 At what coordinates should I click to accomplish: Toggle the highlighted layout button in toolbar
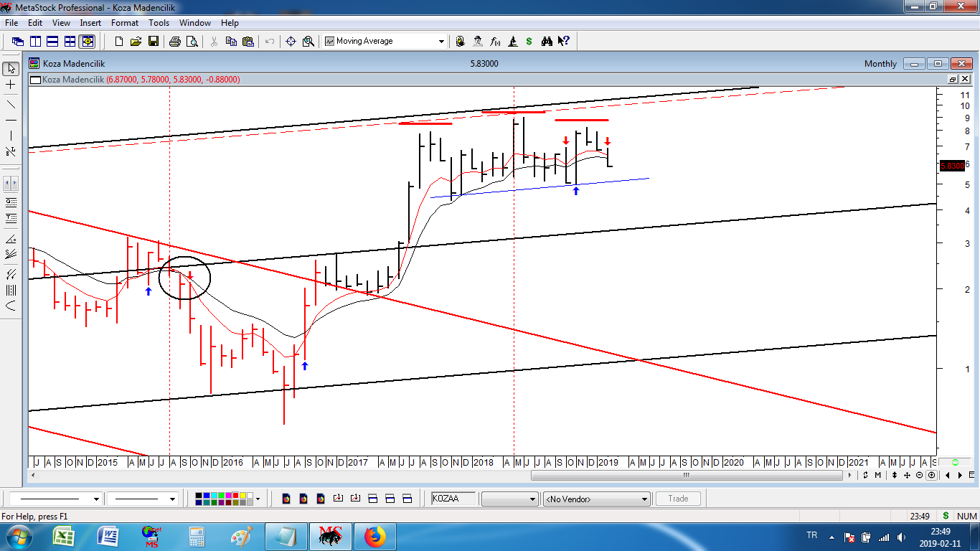(87, 42)
